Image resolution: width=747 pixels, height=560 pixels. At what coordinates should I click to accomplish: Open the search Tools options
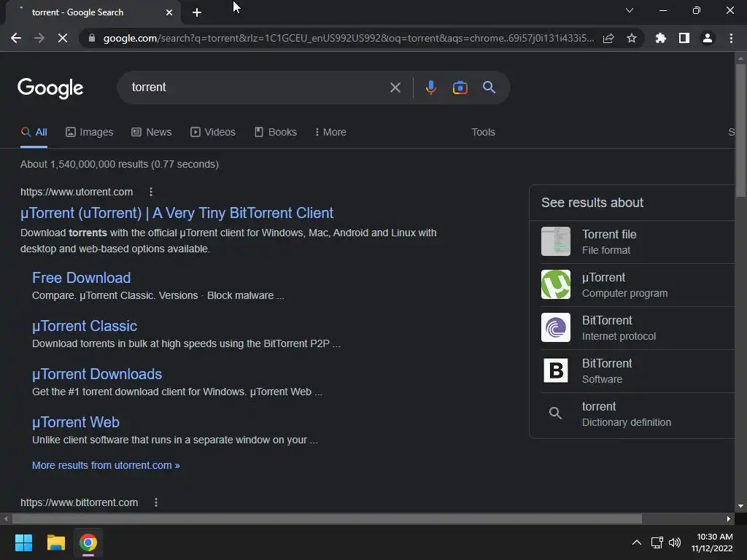[483, 132]
